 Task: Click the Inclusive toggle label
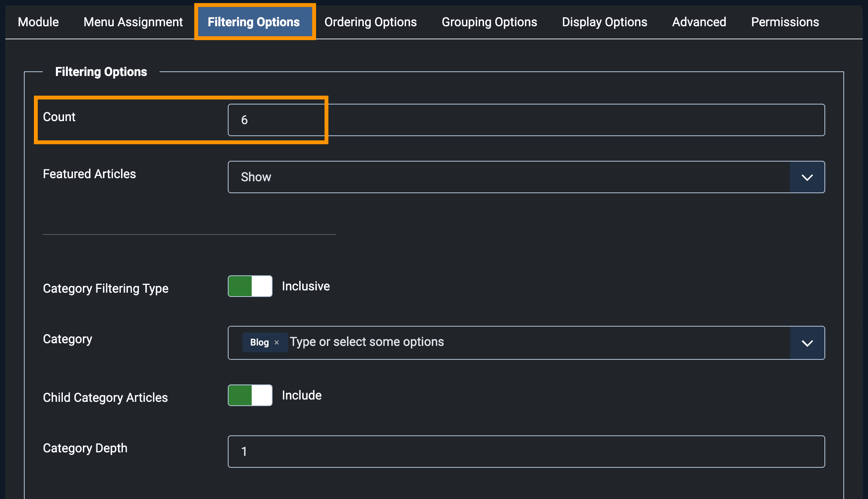[x=306, y=286]
